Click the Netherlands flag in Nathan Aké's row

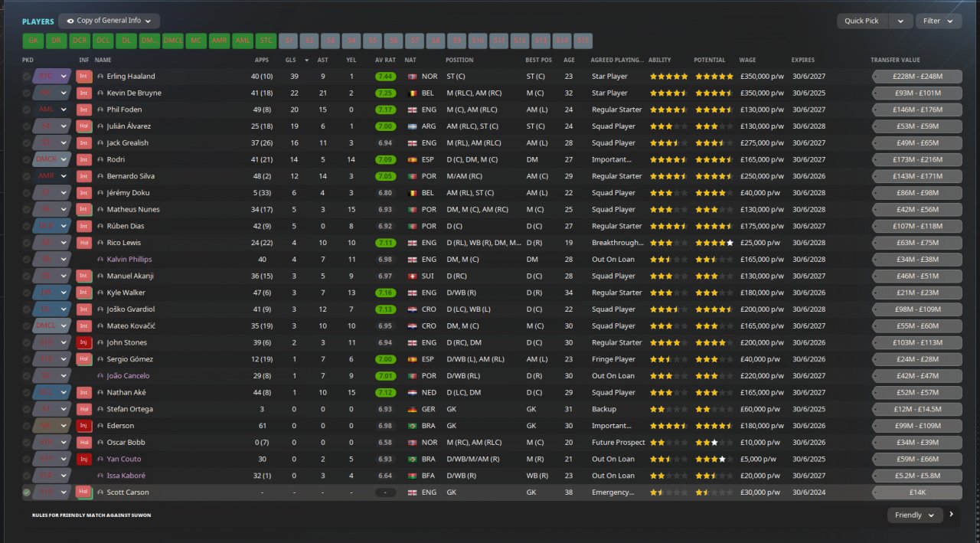click(413, 392)
